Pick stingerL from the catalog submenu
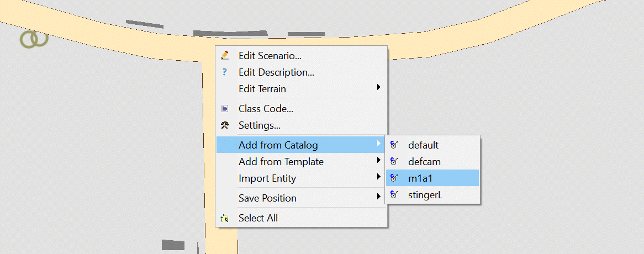Viewport: 644px width, 254px height. (425, 194)
